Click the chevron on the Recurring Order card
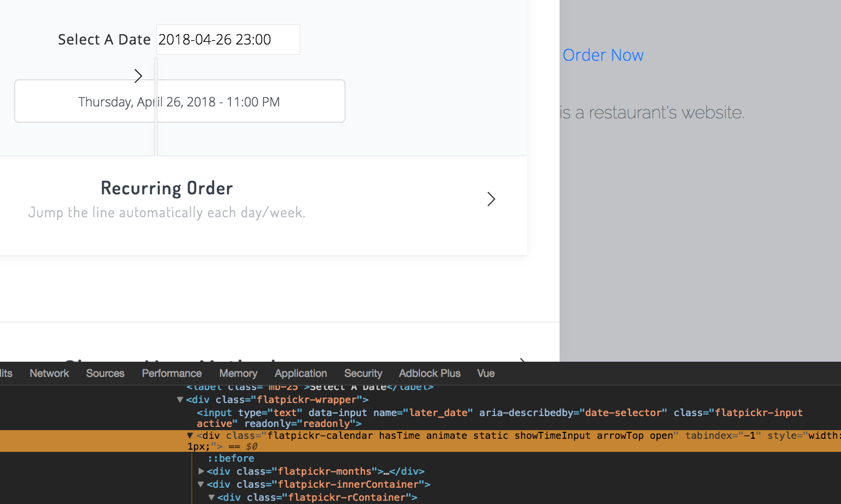 [x=491, y=199]
